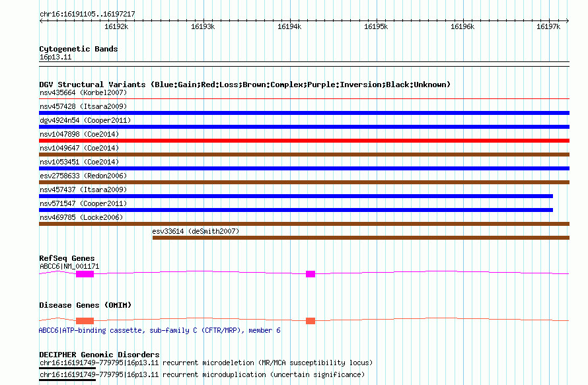Screen dimensions: 588x385
Task: Select the nsv1047898 (Coe2014) red loss bar
Action: (304, 141)
